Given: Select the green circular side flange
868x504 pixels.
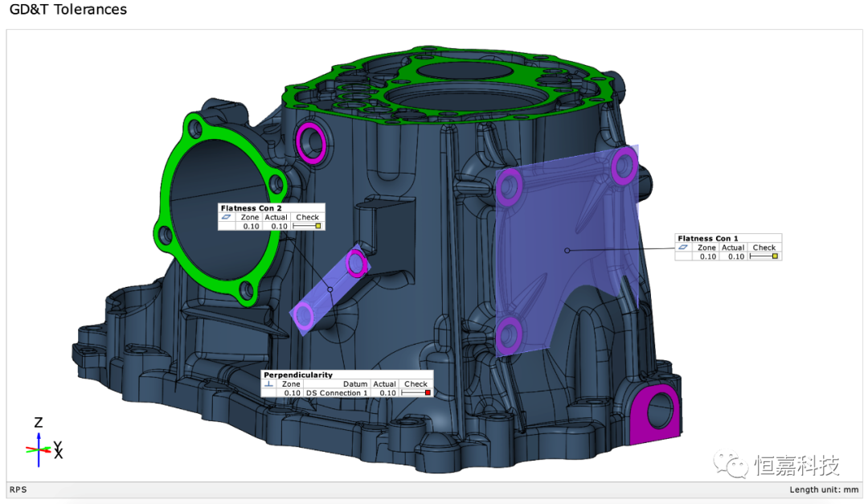Looking at the screenshot, I should point(219,210).
